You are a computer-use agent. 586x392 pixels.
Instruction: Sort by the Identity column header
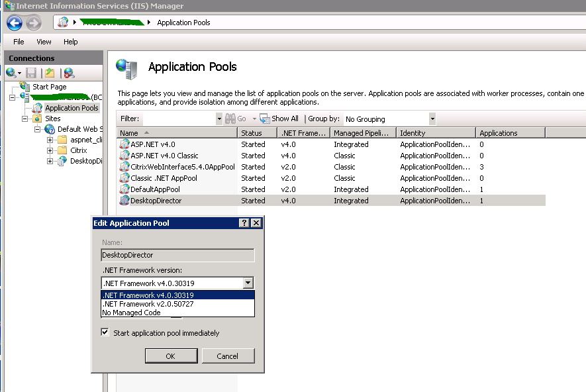pos(436,133)
